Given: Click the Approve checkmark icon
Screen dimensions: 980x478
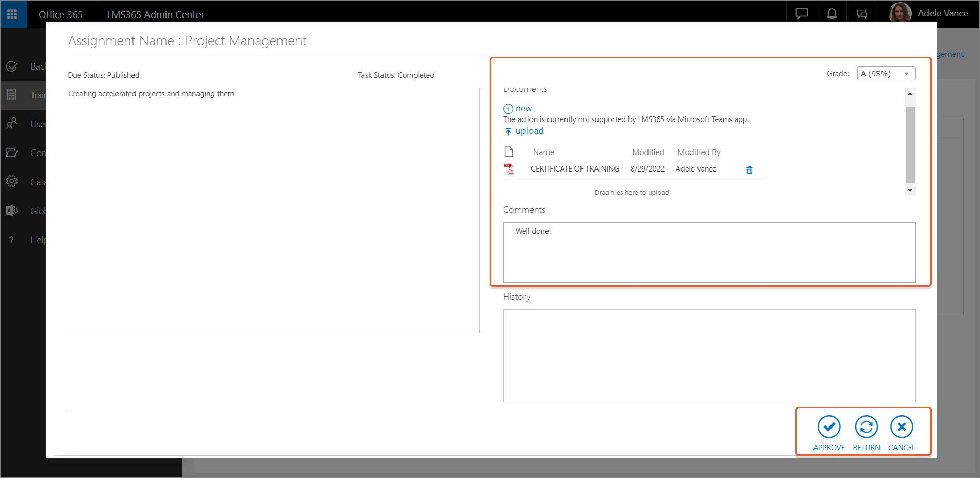Looking at the screenshot, I should click(828, 427).
